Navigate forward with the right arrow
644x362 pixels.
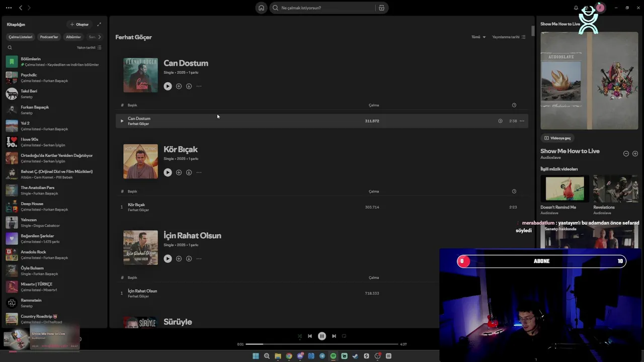[x=29, y=8]
